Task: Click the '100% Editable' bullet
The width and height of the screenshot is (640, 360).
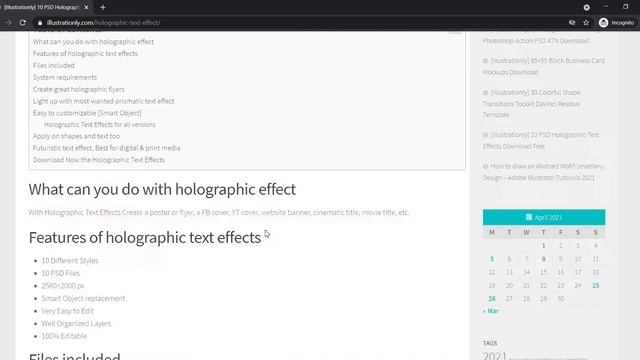Action: click(64, 336)
